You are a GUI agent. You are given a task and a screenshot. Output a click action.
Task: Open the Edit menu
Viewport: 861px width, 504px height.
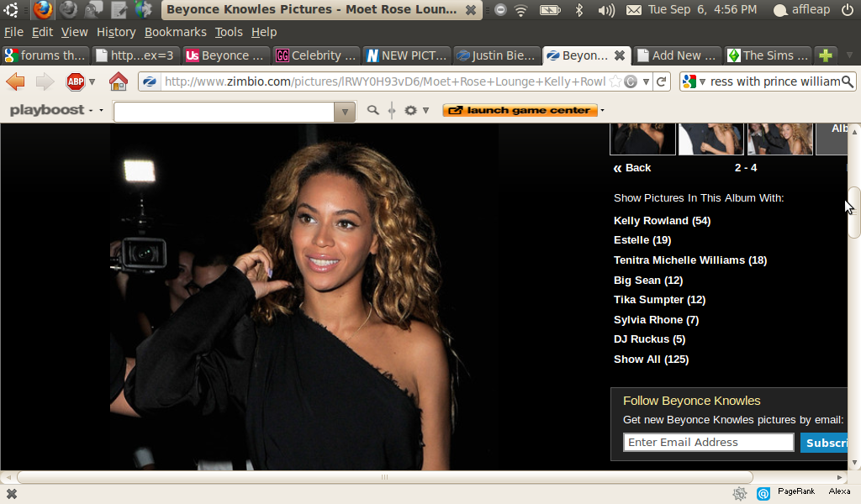point(42,33)
